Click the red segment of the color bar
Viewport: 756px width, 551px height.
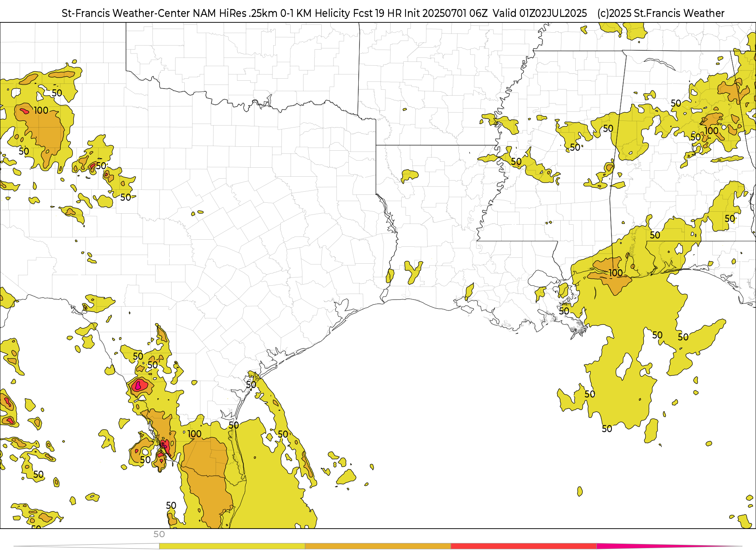pyautogui.click(x=524, y=546)
